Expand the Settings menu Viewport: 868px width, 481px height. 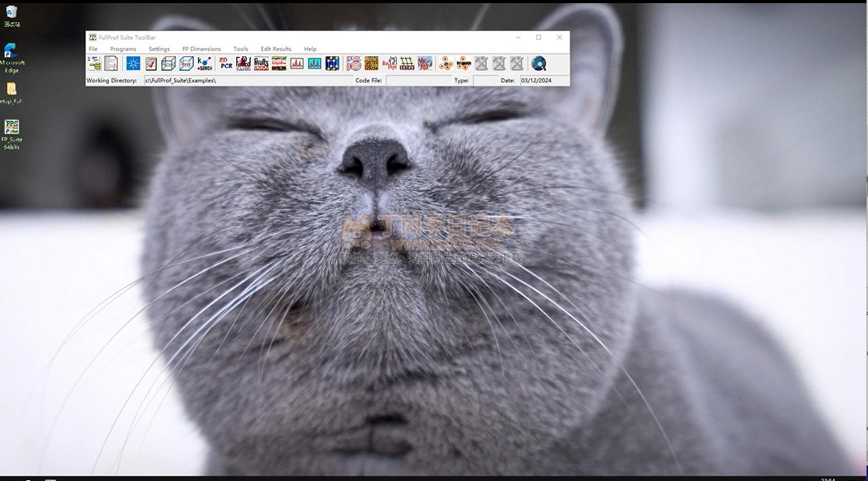[159, 49]
